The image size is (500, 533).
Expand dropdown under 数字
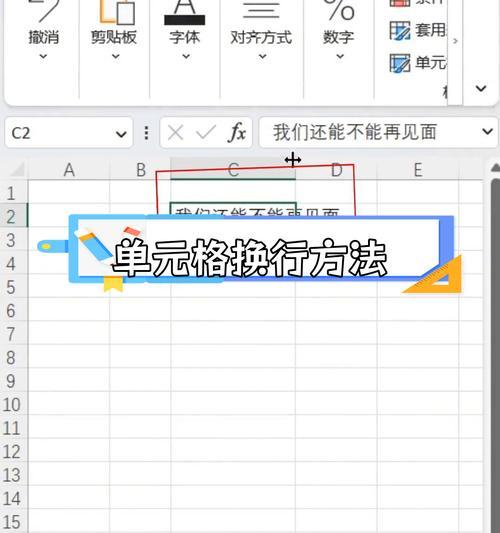click(x=340, y=56)
